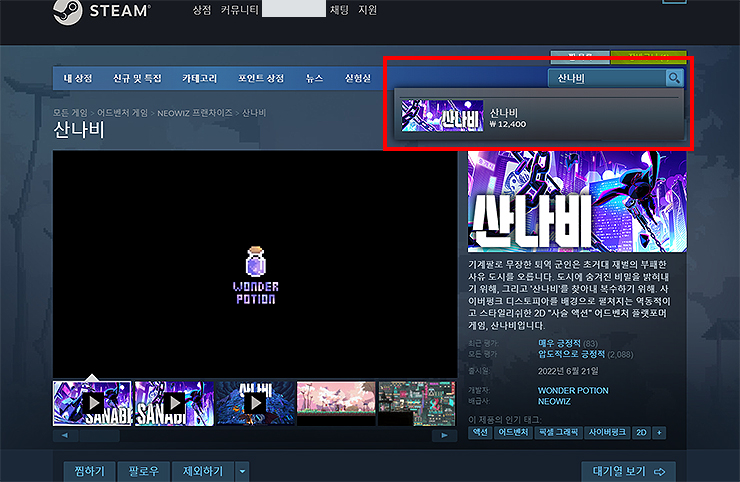The height and width of the screenshot is (482, 740).
Task: Click the search field containing 산나비
Action: tap(607, 78)
